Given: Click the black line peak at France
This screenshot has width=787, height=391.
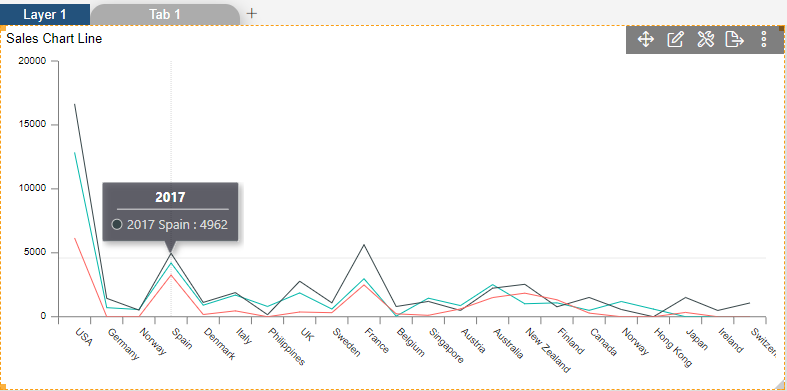Looking at the screenshot, I should 364,244.
